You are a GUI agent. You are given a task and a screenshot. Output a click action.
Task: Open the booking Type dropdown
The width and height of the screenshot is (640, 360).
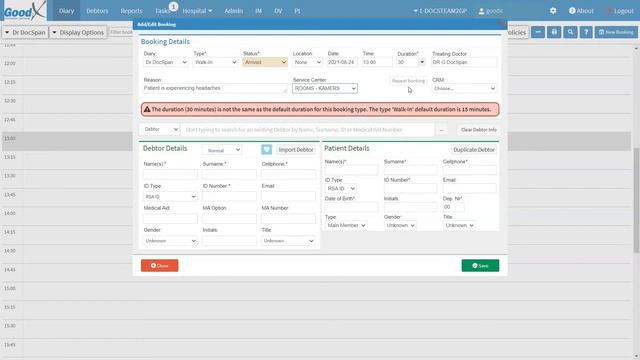[215, 62]
